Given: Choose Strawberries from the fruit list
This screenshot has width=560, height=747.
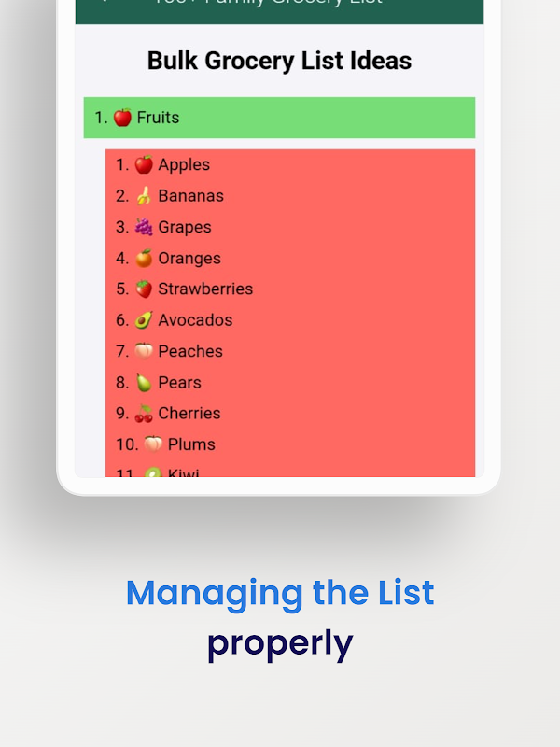Looking at the screenshot, I should pyautogui.click(x=290, y=289).
